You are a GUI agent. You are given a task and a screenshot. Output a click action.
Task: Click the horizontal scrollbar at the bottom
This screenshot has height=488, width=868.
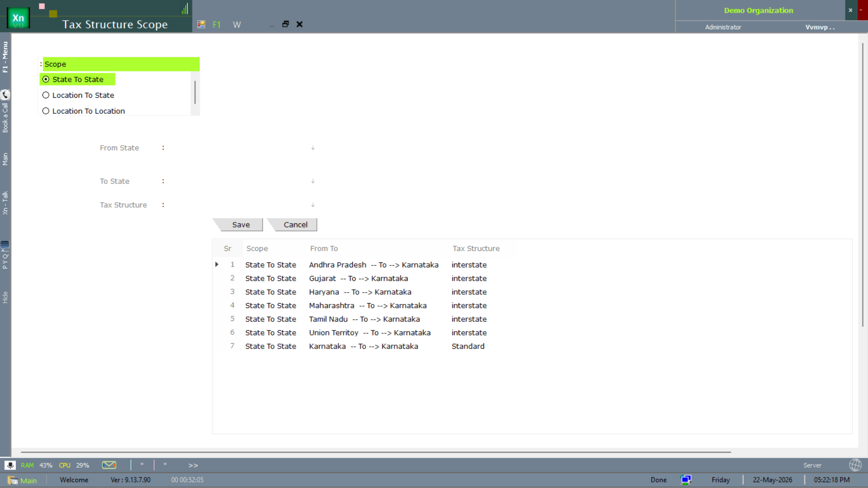tap(375, 452)
